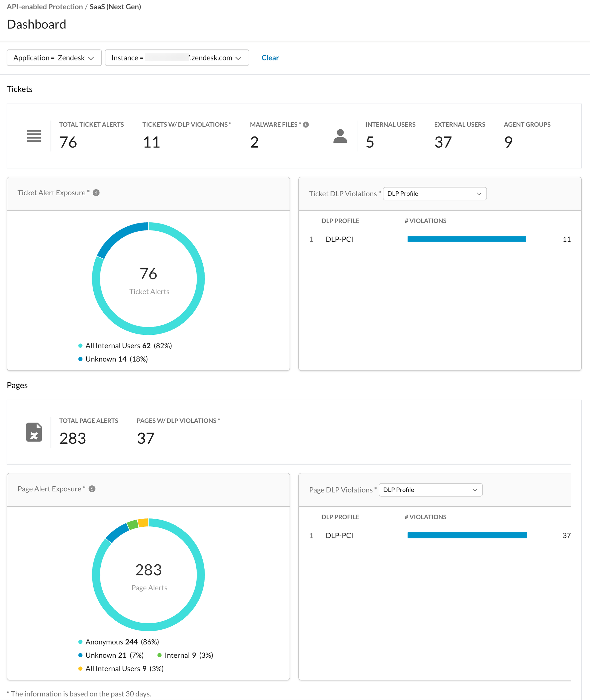The width and height of the screenshot is (590, 700).
Task: Click the Malware Files info icon
Action: [x=306, y=125]
